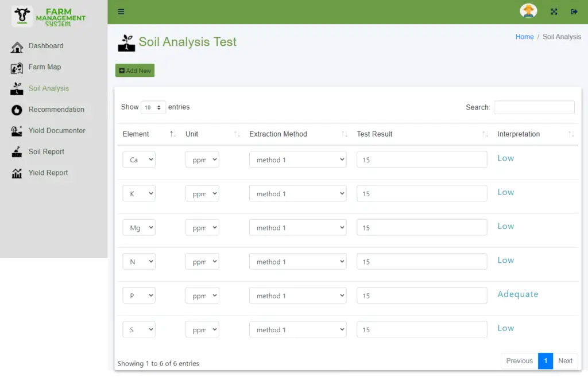This screenshot has height=377, width=588.
Task: Click the Add New button
Action: tap(134, 70)
